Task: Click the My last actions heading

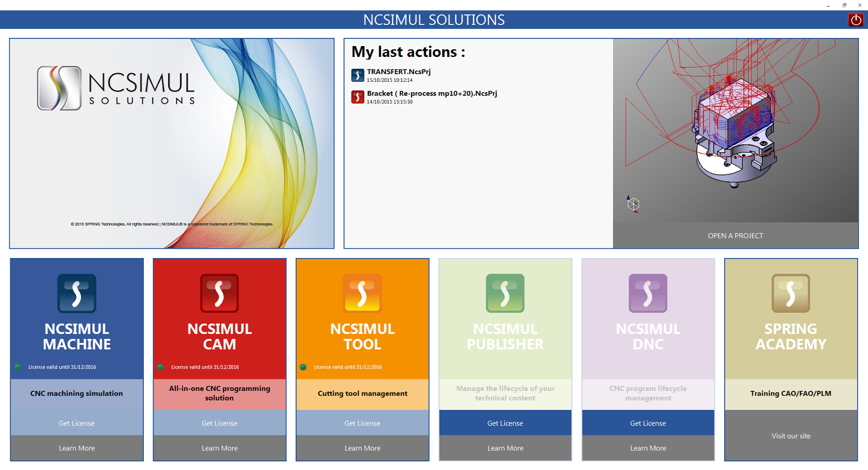Action: pos(408,52)
